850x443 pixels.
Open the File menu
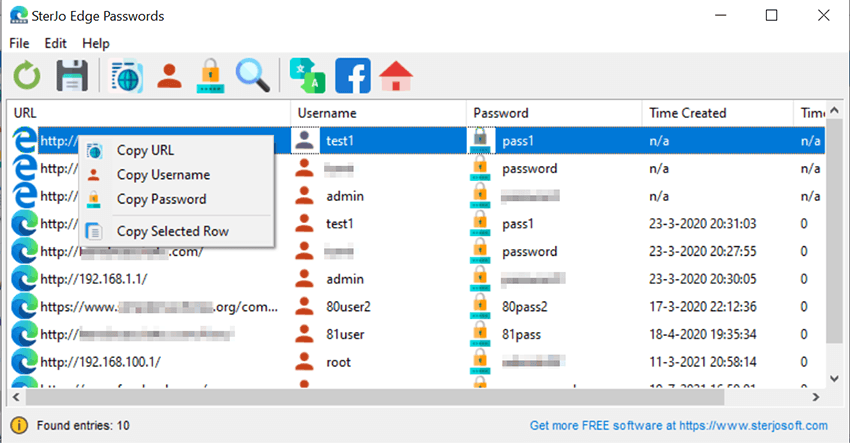(20, 43)
